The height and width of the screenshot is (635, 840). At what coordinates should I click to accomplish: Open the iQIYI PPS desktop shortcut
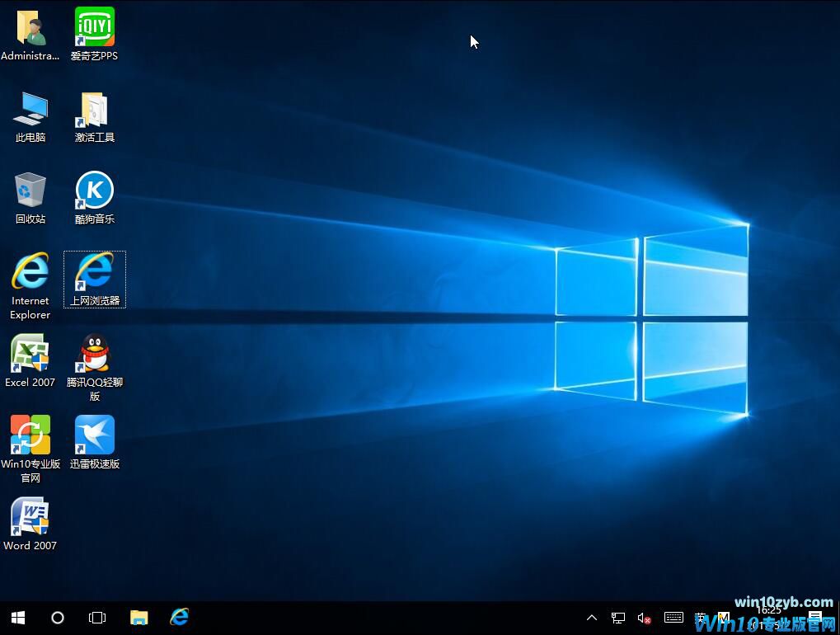94,27
